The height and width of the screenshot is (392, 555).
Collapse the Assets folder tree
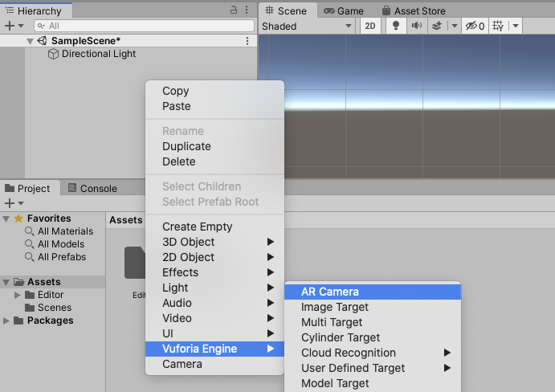click(x=6, y=282)
